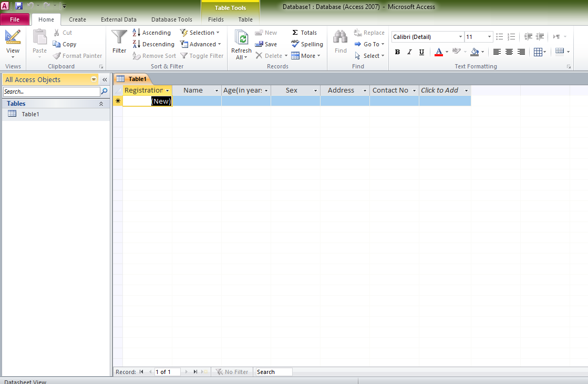This screenshot has height=384, width=588.
Task: Click Replace in Find group
Action: [369, 33]
